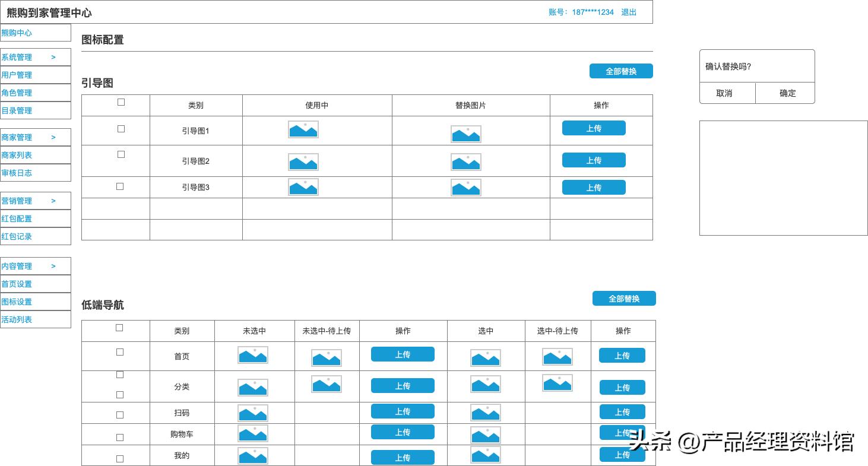Click the 引导图3 replacement image icon
Screen dimensions: 868x466
pos(465,188)
